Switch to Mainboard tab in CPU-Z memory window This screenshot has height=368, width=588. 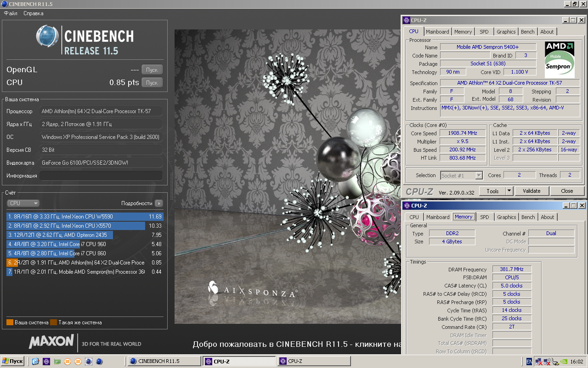click(438, 217)
